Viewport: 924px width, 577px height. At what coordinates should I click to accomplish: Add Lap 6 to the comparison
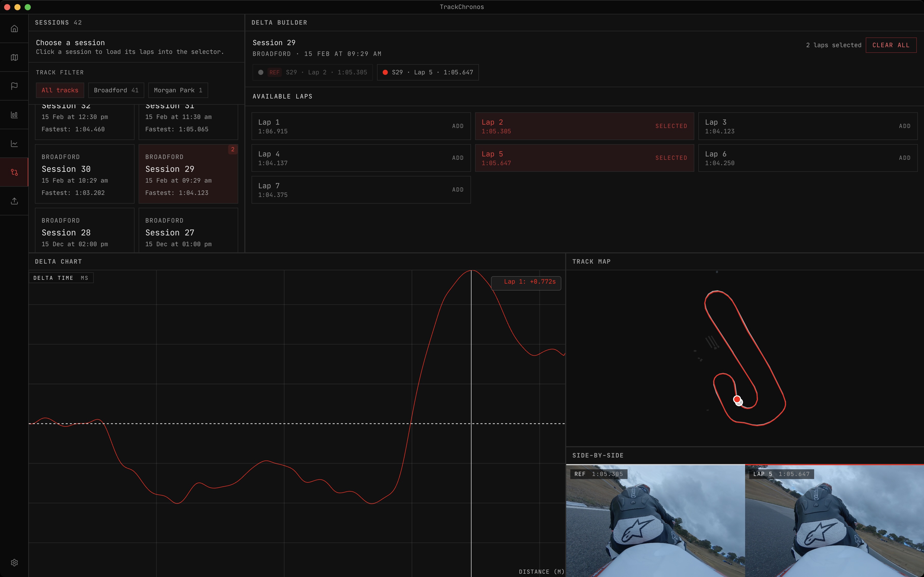[x=905, y=158]
